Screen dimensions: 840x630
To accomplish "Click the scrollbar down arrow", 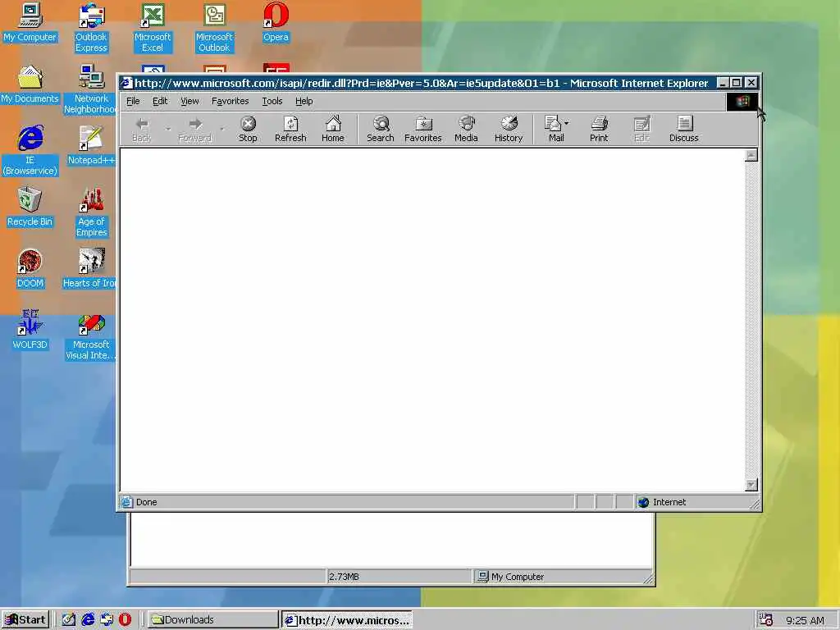I will click(x=751, y=484).
